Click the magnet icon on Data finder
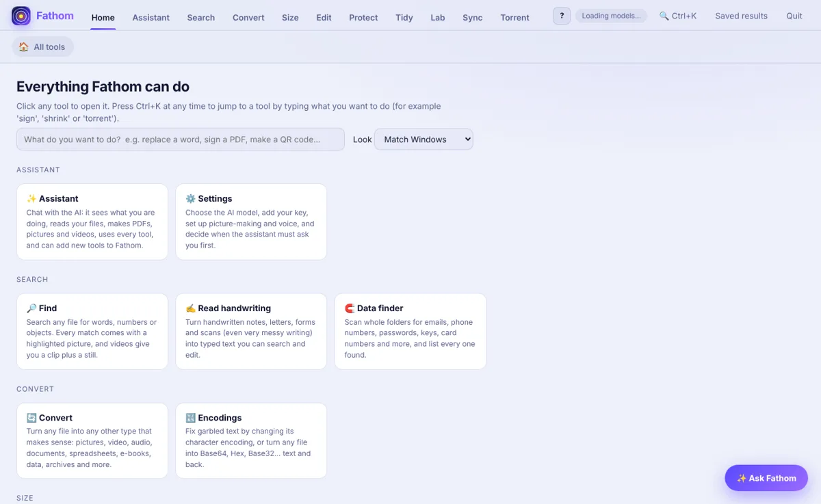This screenshot has width=821, height=504. (350, 308)
